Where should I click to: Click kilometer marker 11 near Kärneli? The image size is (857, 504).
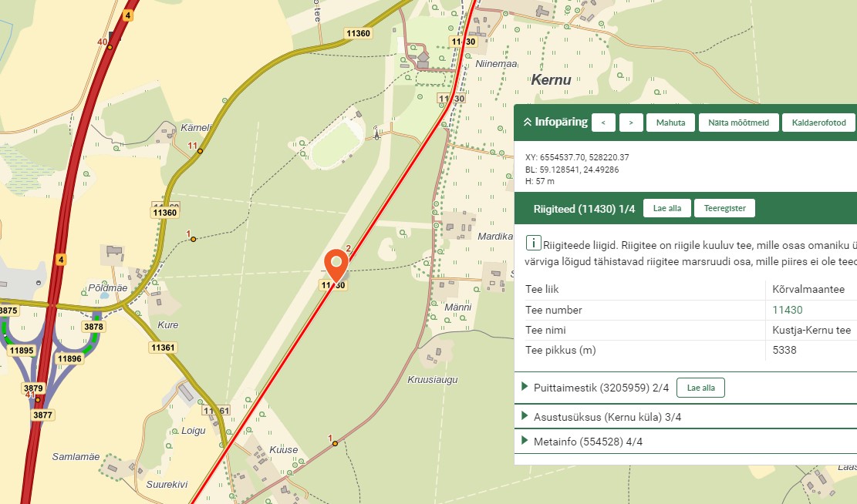[200, 151]
